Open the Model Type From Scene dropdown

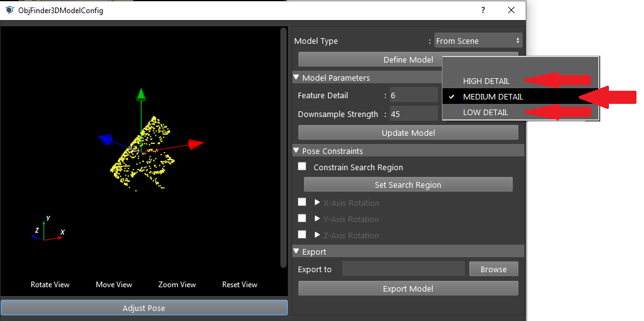coord(478,41)
